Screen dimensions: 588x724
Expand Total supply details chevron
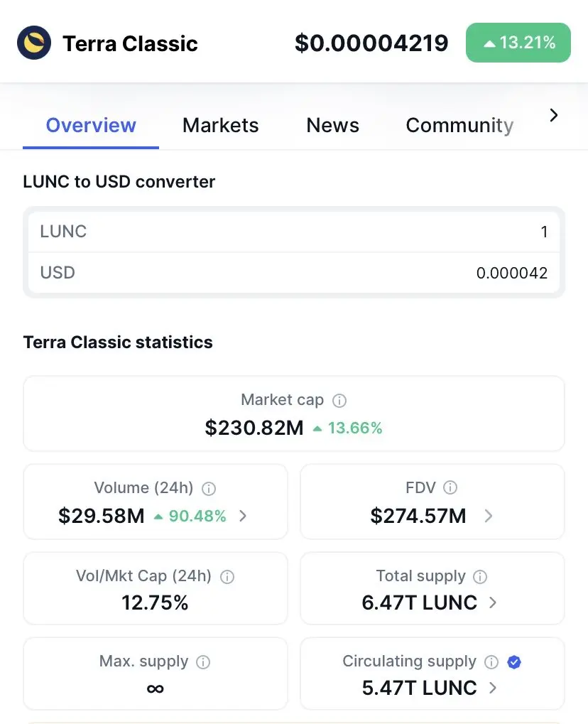pos(492,603)
